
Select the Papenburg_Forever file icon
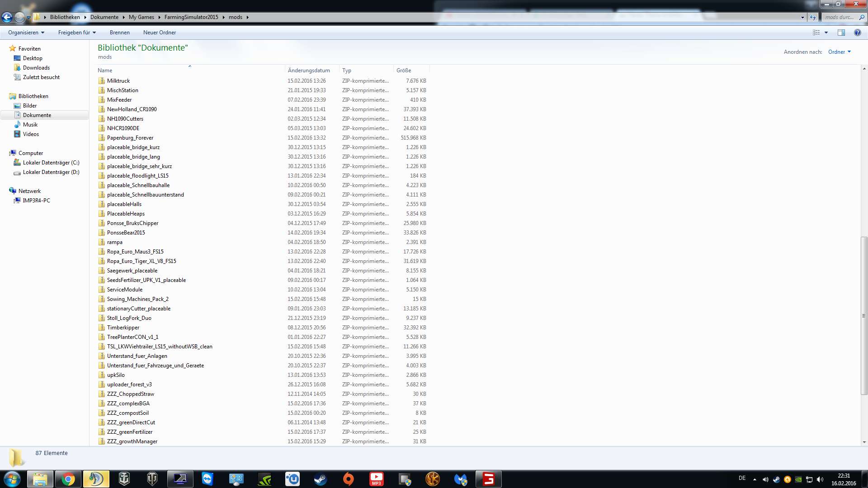pos(101,138)
